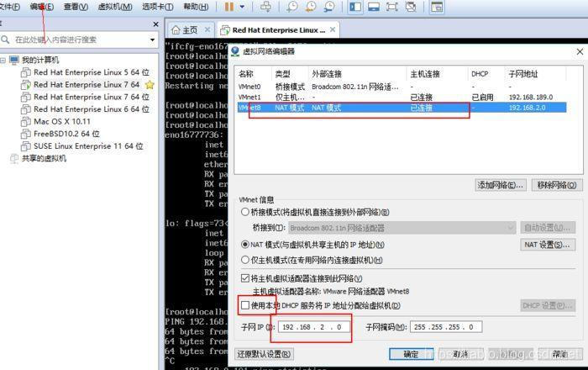
Task: Expand the library search filter dropdown
Action: (152, 40)
